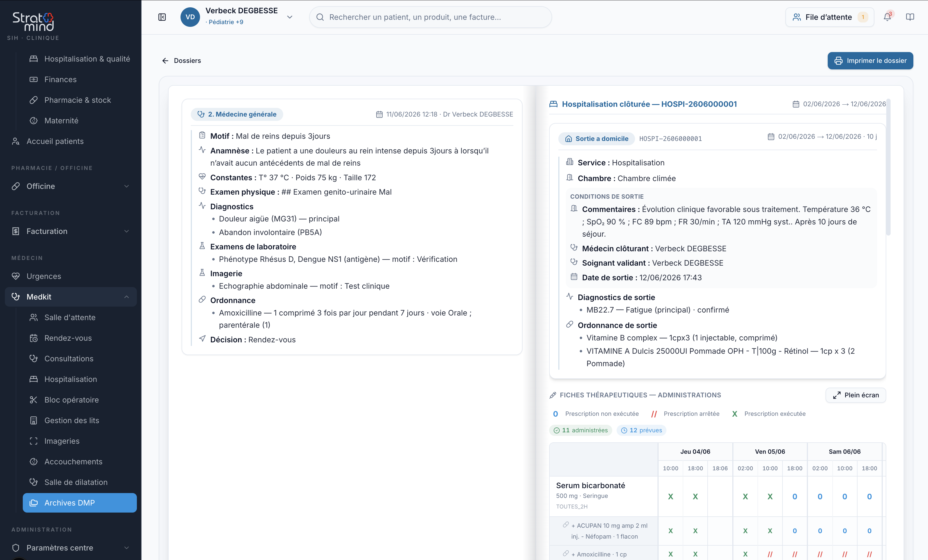928x560 pixels.
Task: Open Pharmacie & stock in the sidebar
Action: 79,100
